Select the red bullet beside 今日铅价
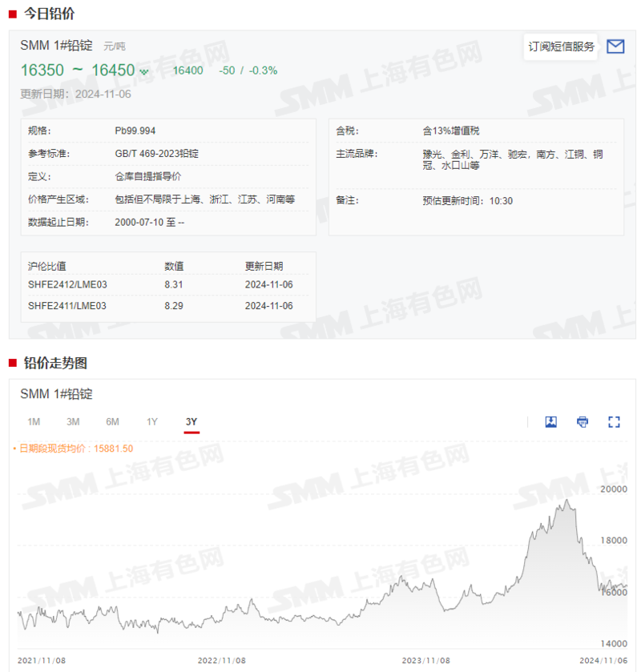 (10, 13)
